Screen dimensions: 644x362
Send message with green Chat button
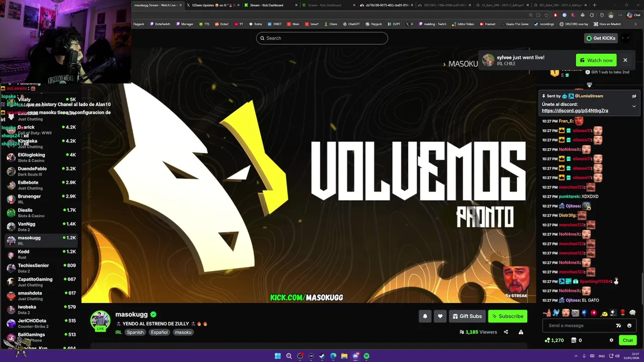point(628,340)
